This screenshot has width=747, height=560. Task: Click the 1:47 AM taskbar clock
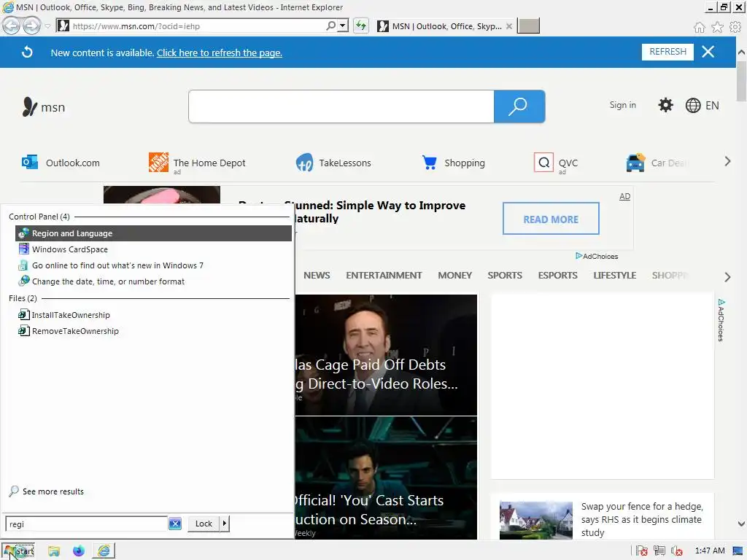click(x=710, y=551)
